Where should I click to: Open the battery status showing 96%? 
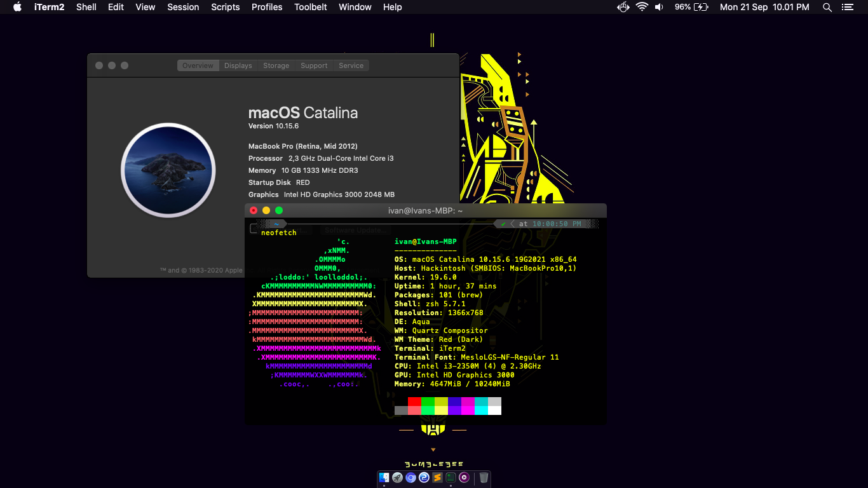(691, 7)
